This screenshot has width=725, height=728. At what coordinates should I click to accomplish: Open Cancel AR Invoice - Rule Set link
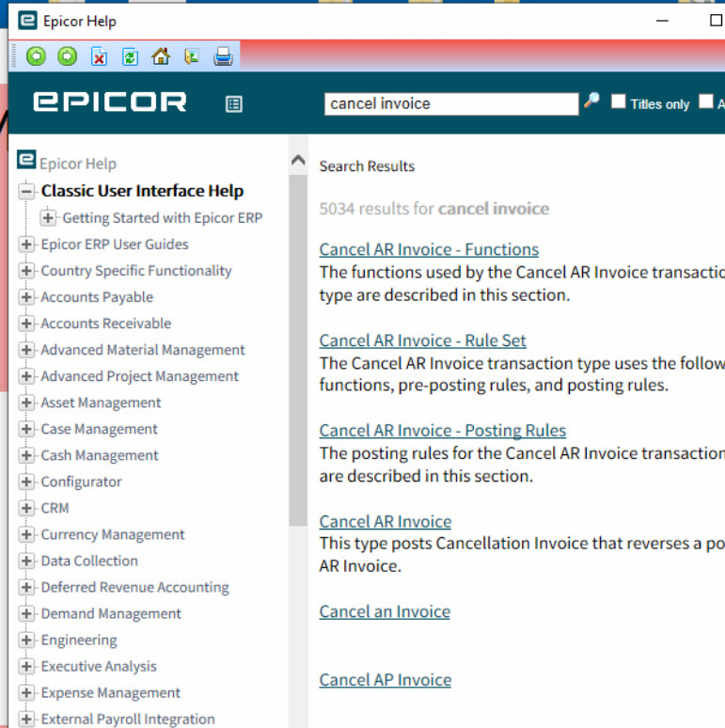click(422, 340)
